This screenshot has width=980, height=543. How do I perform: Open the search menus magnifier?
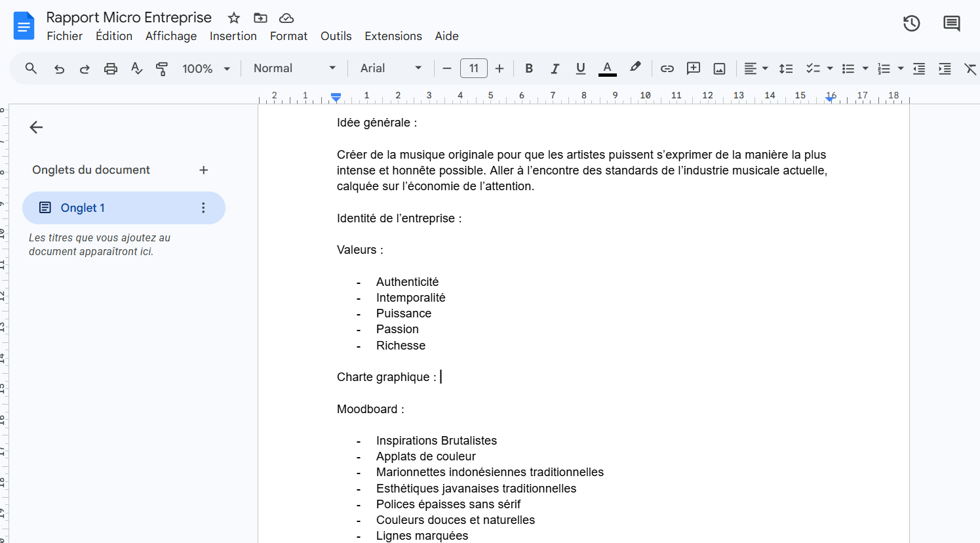(x=31, y=68)
